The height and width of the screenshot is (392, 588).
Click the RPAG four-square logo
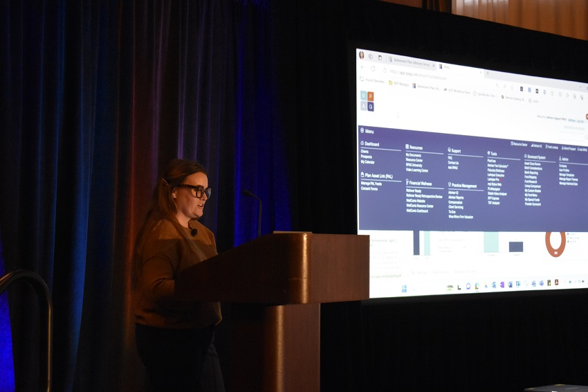tap(367, 101)
